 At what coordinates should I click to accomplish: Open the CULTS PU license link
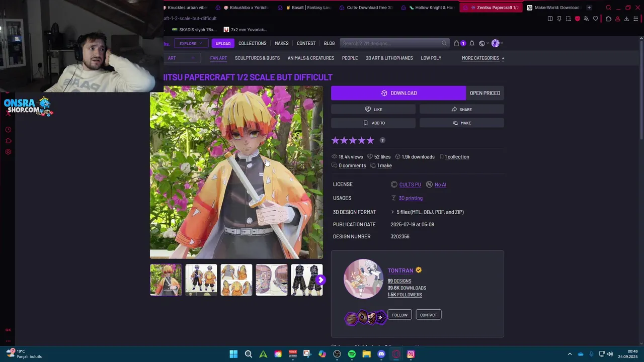pyautogui.click(x=410, y=185)
